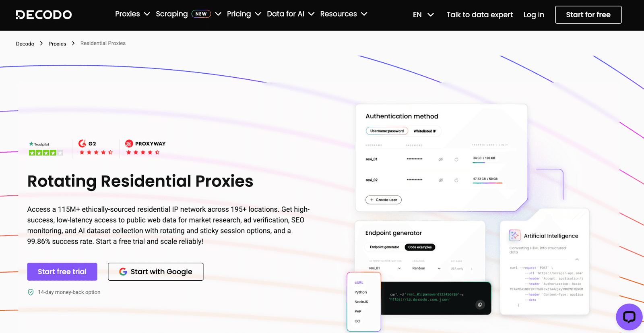The width and height of the screenshot is (644, 333).
Task: Click the Rotating Residential Proxies heading
Action: coord(140,182)
